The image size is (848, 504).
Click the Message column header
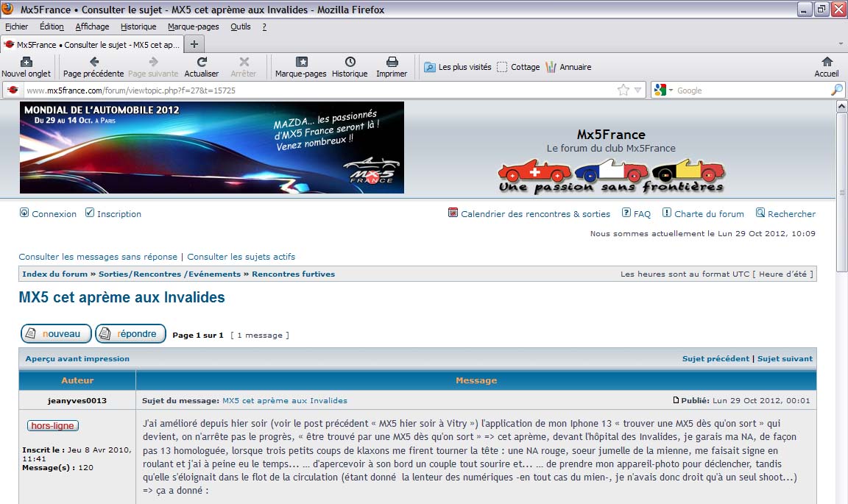click(x=476, y=380)
